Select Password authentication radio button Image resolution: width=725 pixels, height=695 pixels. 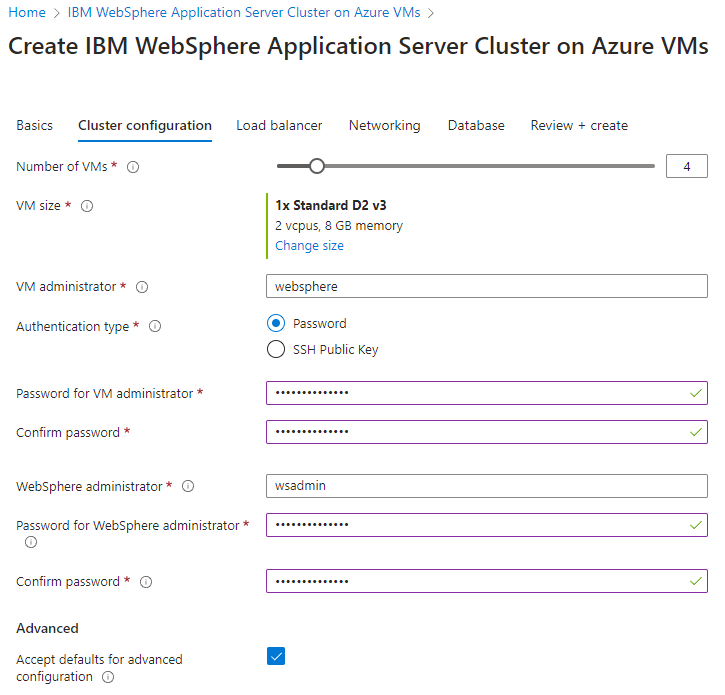pyautogui.click(x=276, y=324)
